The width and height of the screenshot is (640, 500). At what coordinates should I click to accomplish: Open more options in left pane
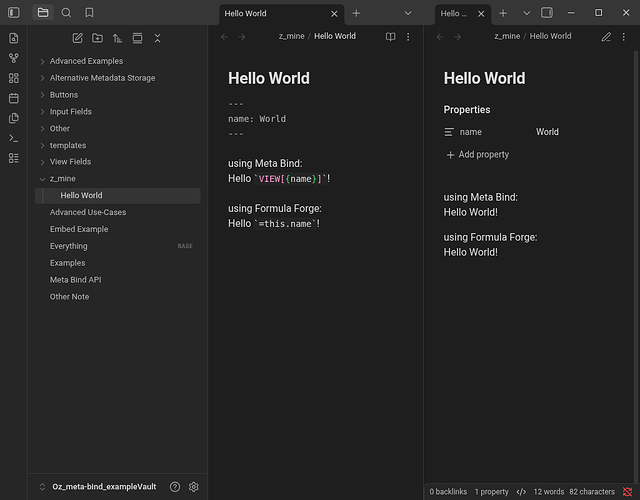pos(408,37)
